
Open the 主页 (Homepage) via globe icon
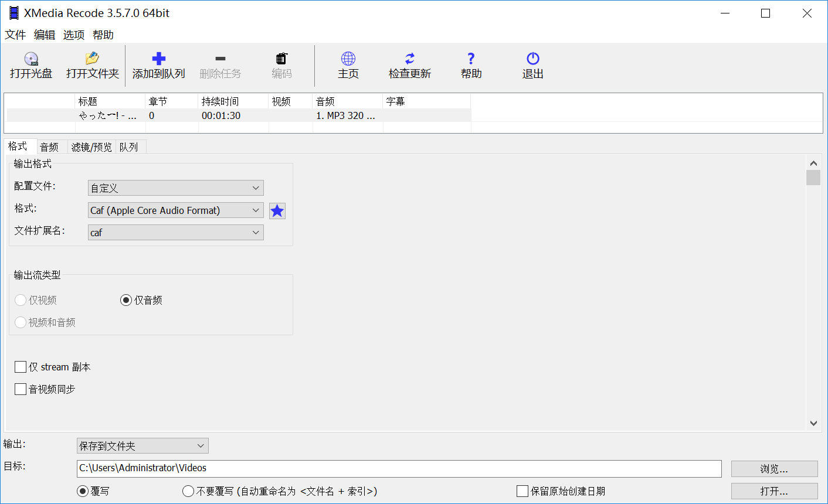[x=348, y=64]
